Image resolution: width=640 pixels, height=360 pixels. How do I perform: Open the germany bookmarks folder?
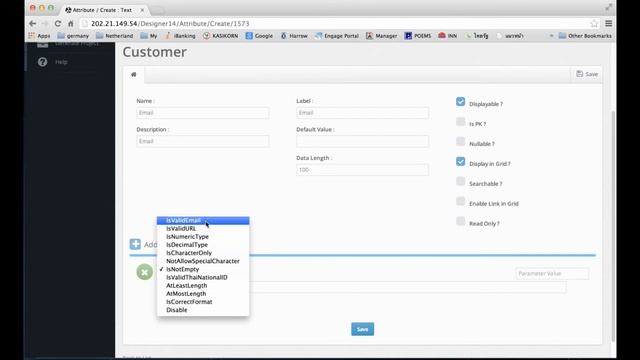click(x=73, y=36)
